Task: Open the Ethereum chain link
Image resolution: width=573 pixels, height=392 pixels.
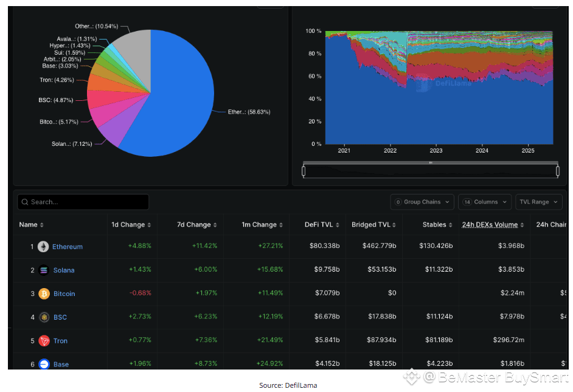Action: [68, 247]
